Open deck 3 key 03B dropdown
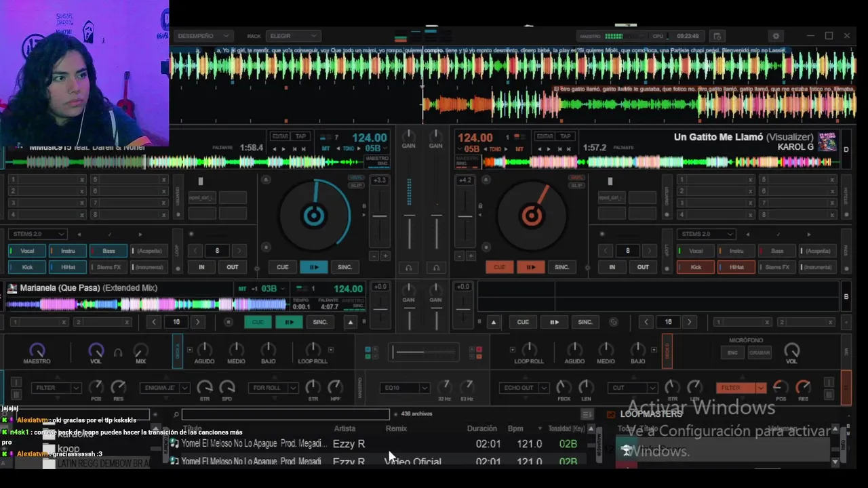 pos(273,288)
